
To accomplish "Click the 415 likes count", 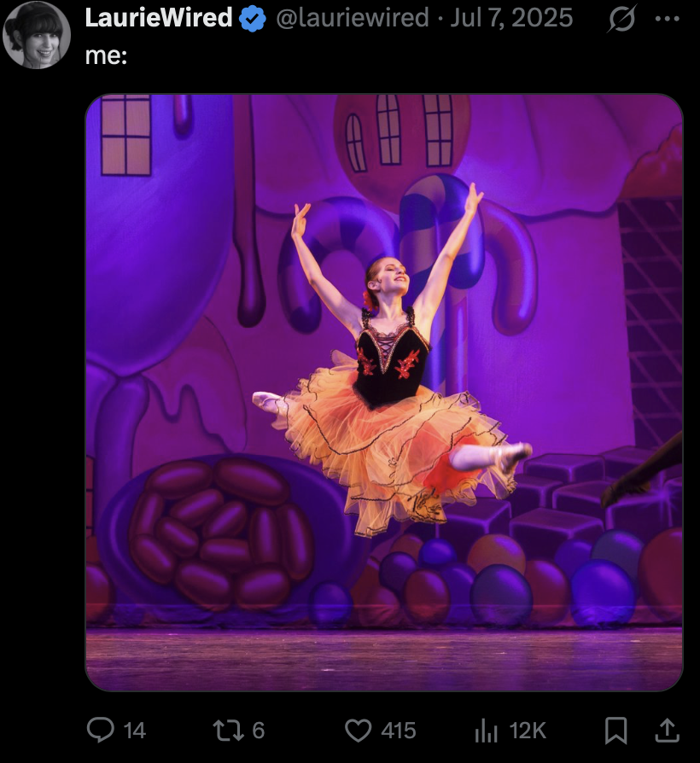I will (399, 731).
